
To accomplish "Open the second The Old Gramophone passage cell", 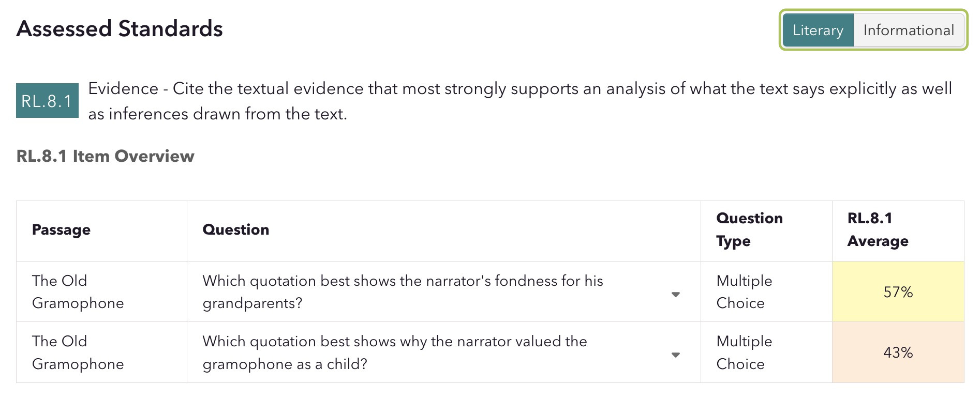I will point(78,352).
